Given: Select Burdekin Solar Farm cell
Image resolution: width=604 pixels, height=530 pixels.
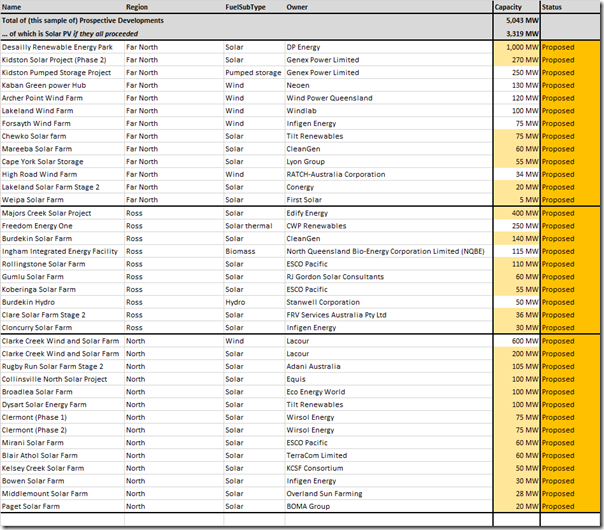Looking at the screenshot, I should [x=62, y=238].
